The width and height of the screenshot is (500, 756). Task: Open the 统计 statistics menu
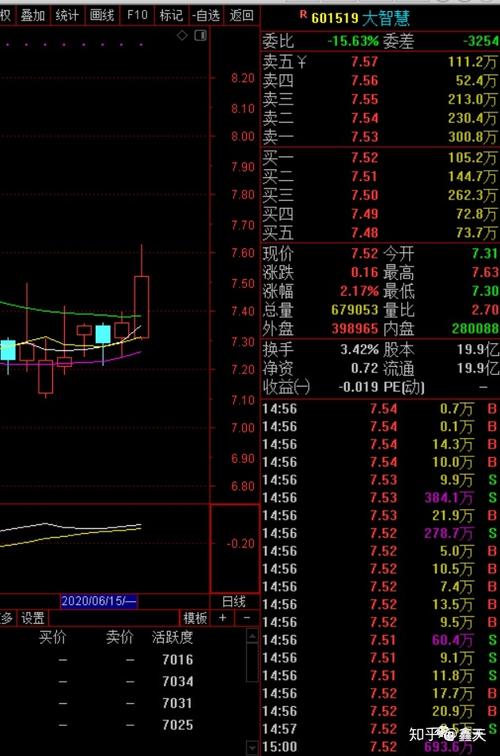67,15
